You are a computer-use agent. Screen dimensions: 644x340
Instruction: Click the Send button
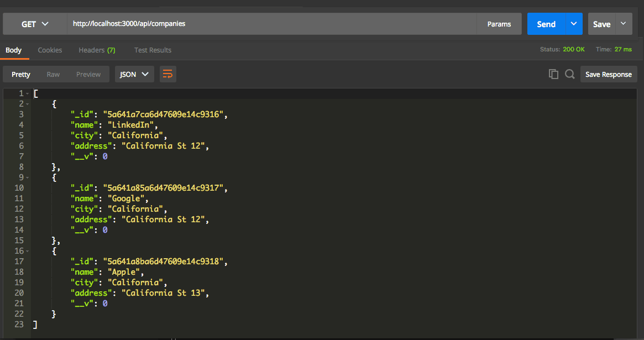546,24
